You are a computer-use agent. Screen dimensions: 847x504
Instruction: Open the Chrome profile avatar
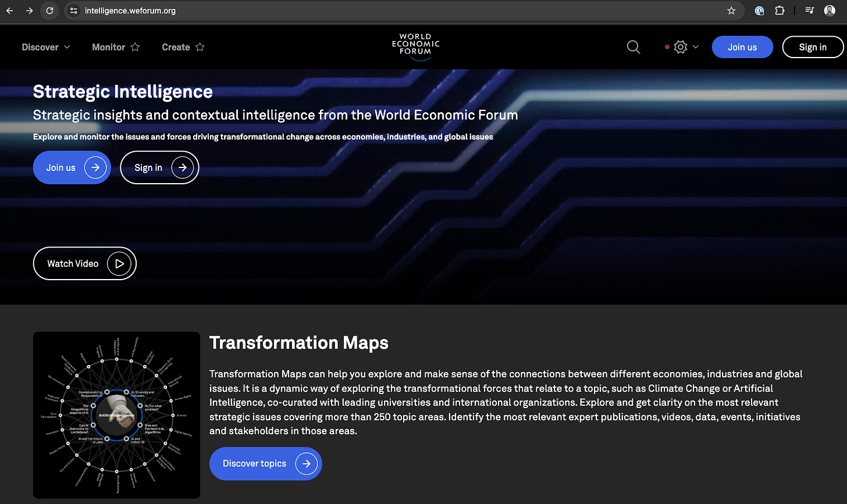830,10
